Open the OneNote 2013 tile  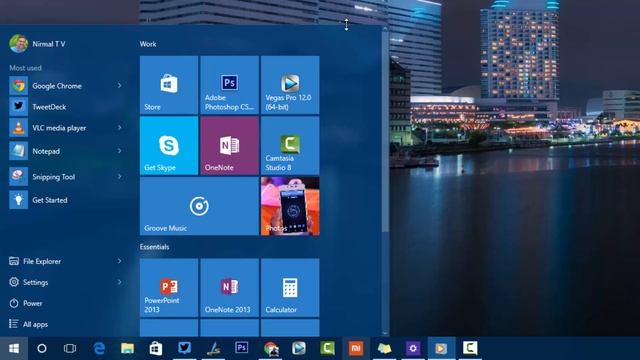pos(229,288)
